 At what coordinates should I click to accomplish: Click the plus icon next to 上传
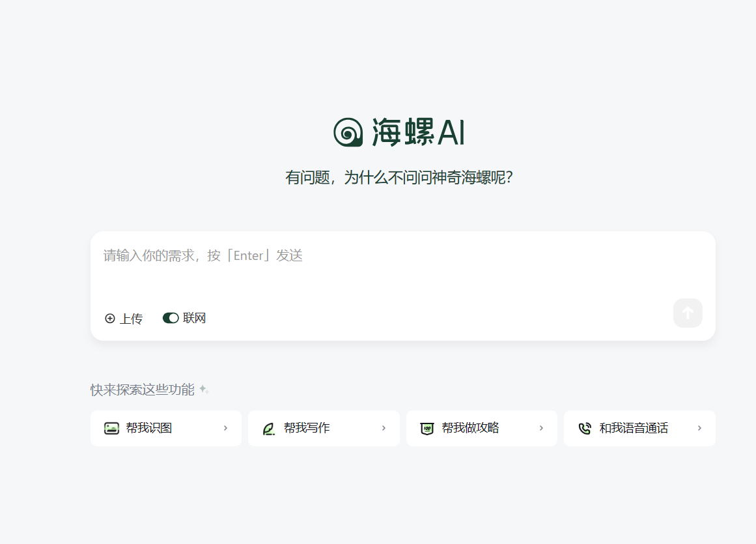point(109,318)
